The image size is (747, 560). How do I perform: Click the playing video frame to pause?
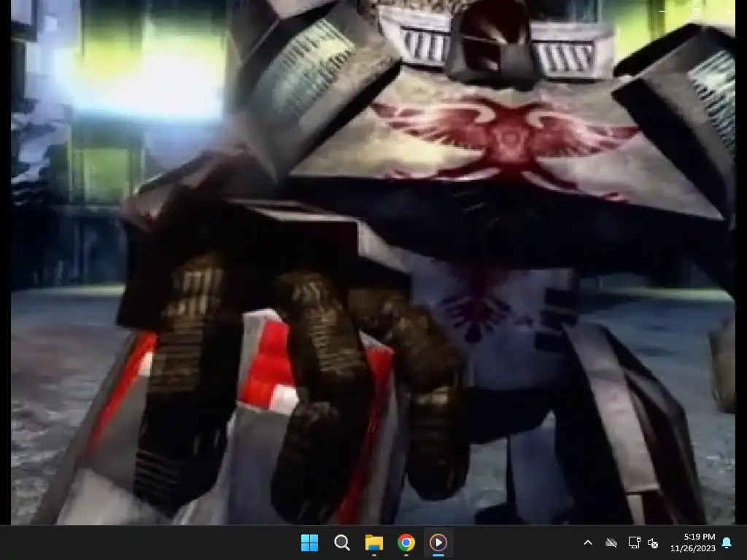point(373,262)
